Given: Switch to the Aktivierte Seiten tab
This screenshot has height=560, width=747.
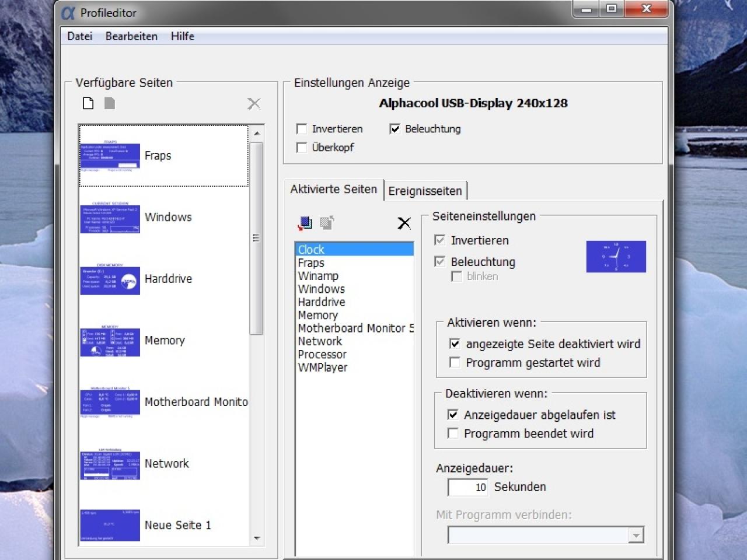Looking at the screenshot, I should pos(334,189).
